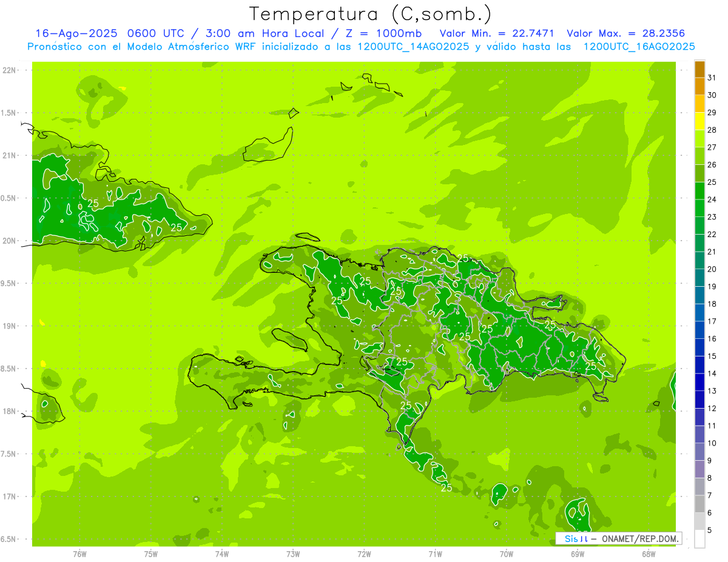Click the "9.5N" latitude tick label
Image resolution: width=728 pixels, height=562 pixels.
(8, 284)
